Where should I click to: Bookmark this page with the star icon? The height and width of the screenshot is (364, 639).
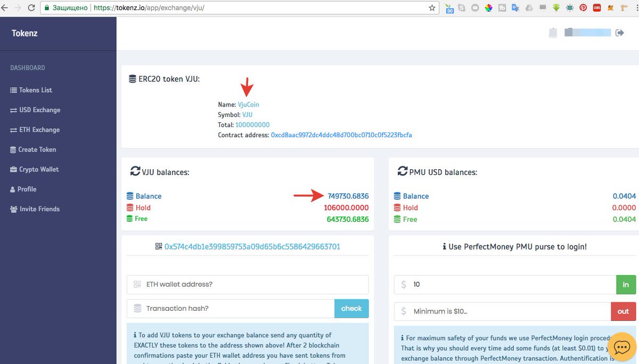pyautogui.click(x=432, y=8)
